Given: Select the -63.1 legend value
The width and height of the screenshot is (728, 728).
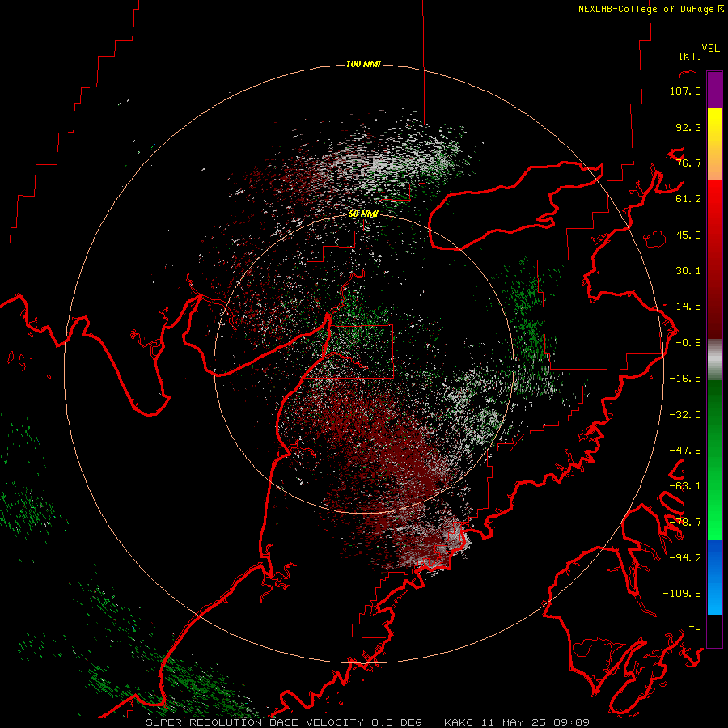Looking at the screenshot, I should (x=685, y=486).
